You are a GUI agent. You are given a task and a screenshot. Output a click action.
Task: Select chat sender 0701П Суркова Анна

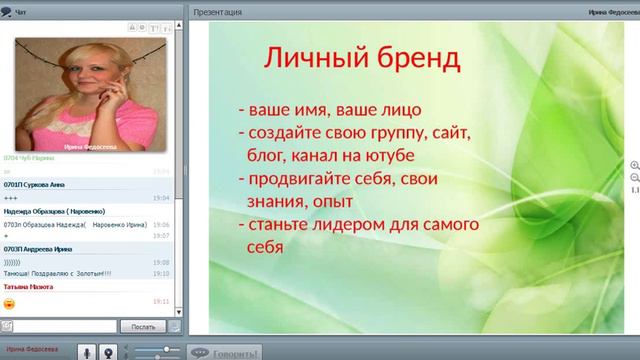34,184
